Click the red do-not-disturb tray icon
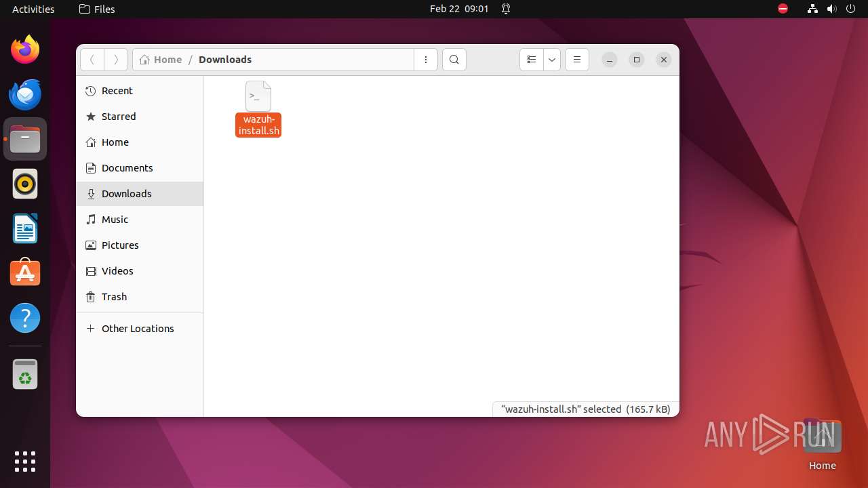Screen dimensions: 868x488 [x=783, y=9]
